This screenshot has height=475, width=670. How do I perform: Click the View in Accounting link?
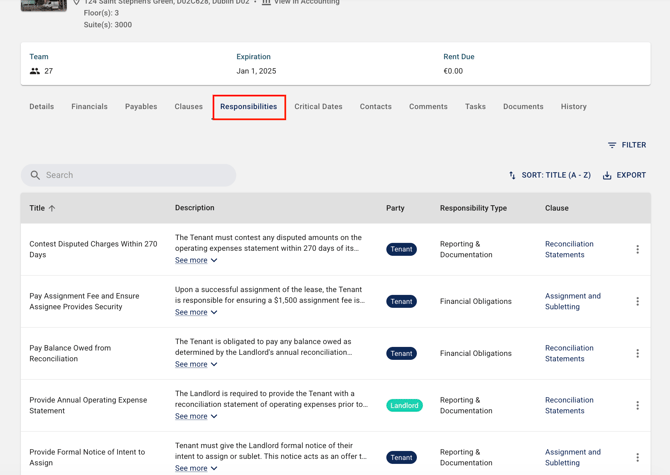click(306, 3)
